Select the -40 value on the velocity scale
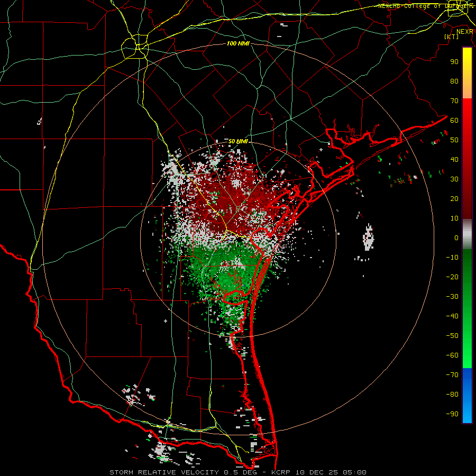 pos(452,316)
